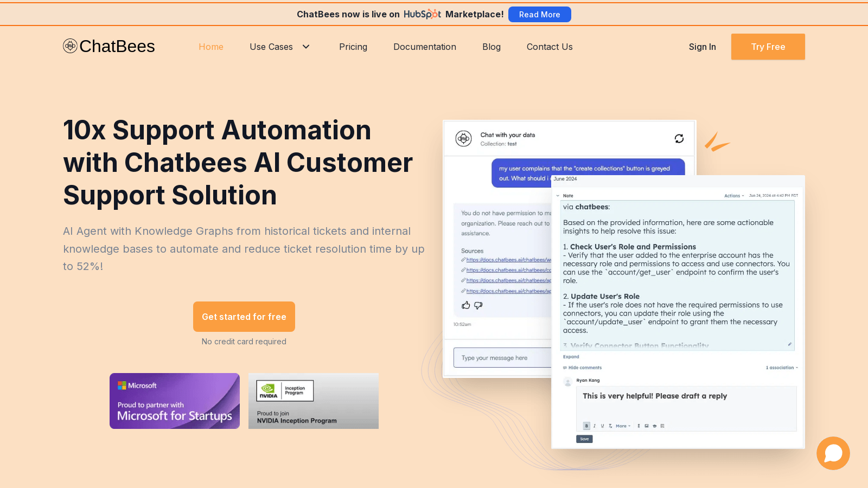Screen dimensions: 868x488
Task: Click the 'Jun 24, 2024 at 4:42 PM' timestamp
Action: click(774, 196)
